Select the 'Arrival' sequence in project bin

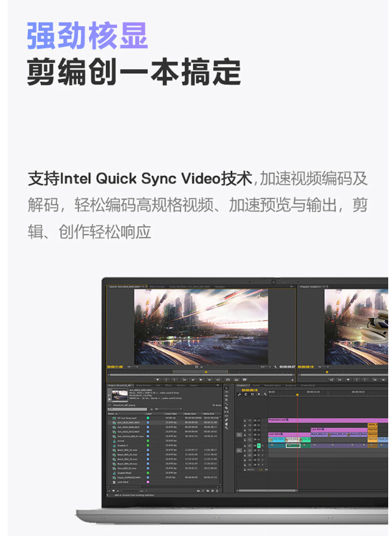[x=121, y=441]
